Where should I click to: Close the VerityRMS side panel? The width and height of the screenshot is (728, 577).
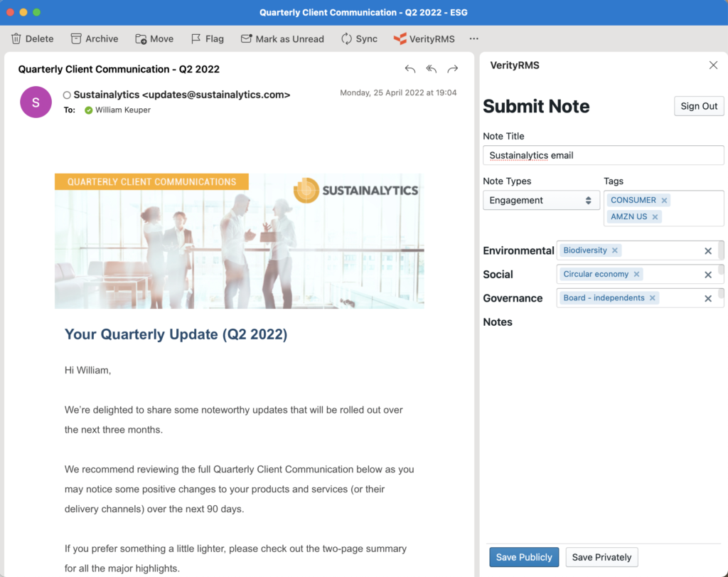713,65
